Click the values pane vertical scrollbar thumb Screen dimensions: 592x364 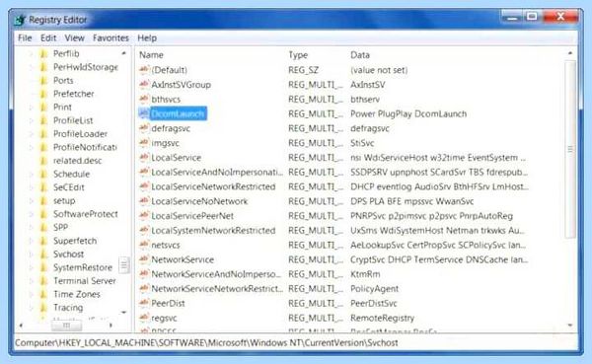(570, 150)
